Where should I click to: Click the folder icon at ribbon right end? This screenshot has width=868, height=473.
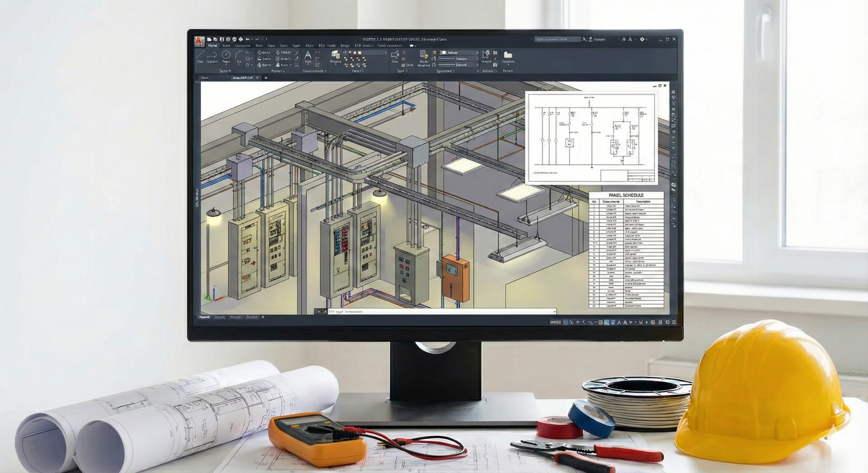508,55
